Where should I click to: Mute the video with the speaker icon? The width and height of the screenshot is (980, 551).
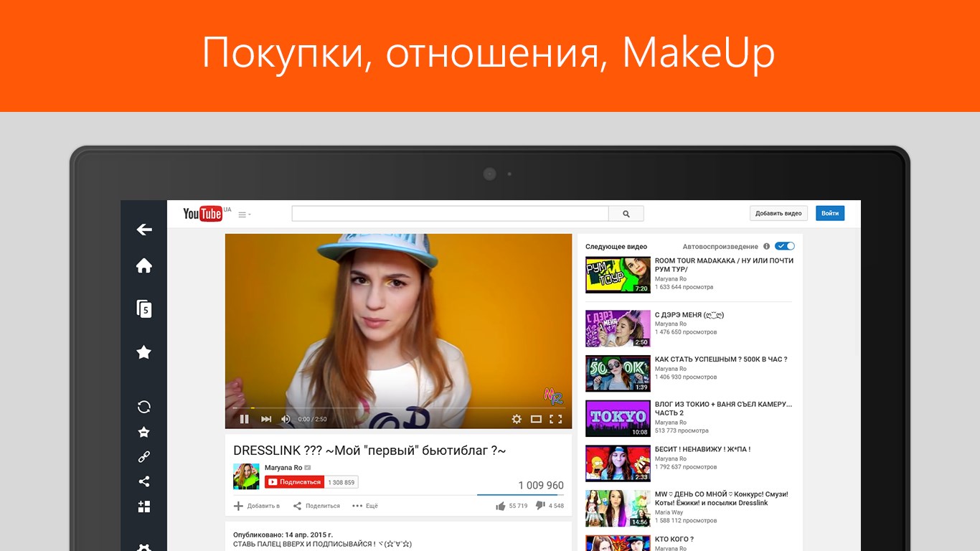coord(286,419)
